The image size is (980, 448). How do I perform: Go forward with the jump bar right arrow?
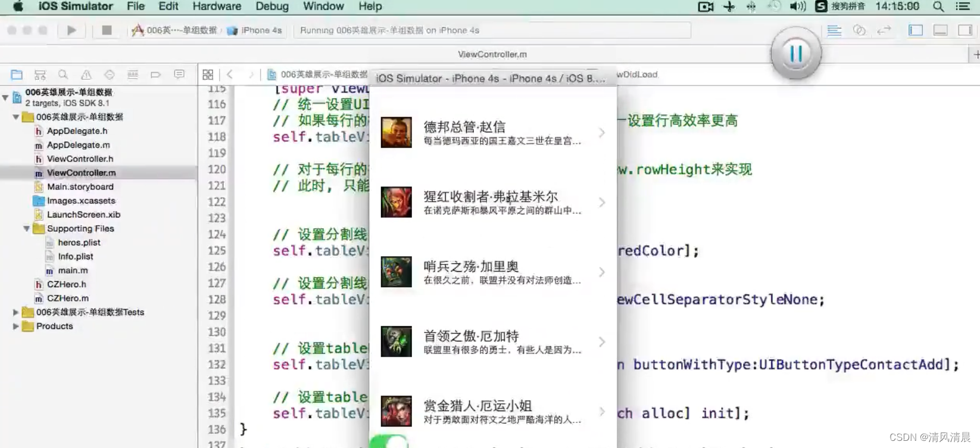pos(251,74)
